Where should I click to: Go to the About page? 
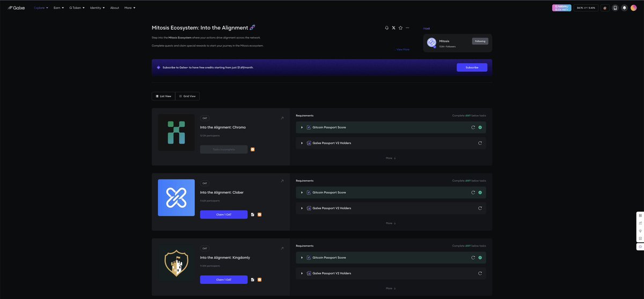[x=115, y=8]
